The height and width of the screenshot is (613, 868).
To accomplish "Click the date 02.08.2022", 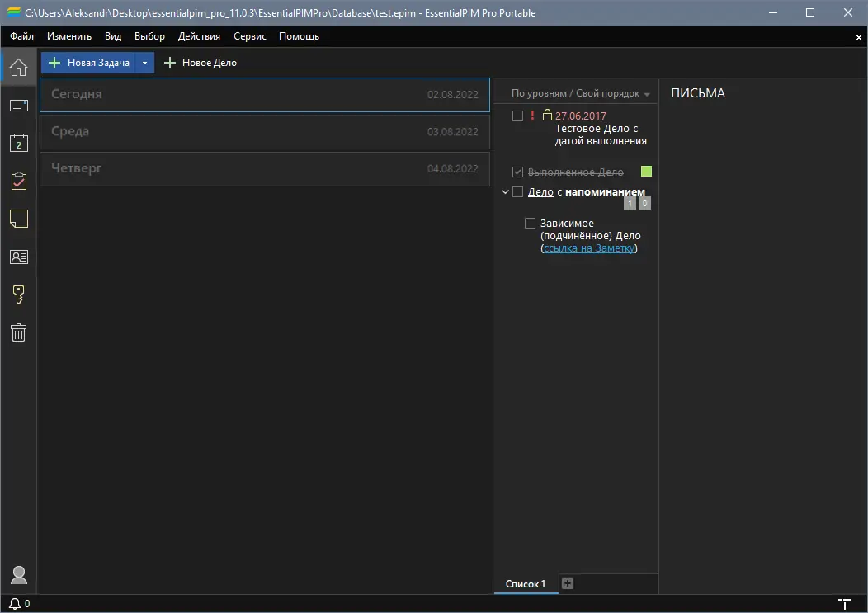I will click(x=452, y=95).
